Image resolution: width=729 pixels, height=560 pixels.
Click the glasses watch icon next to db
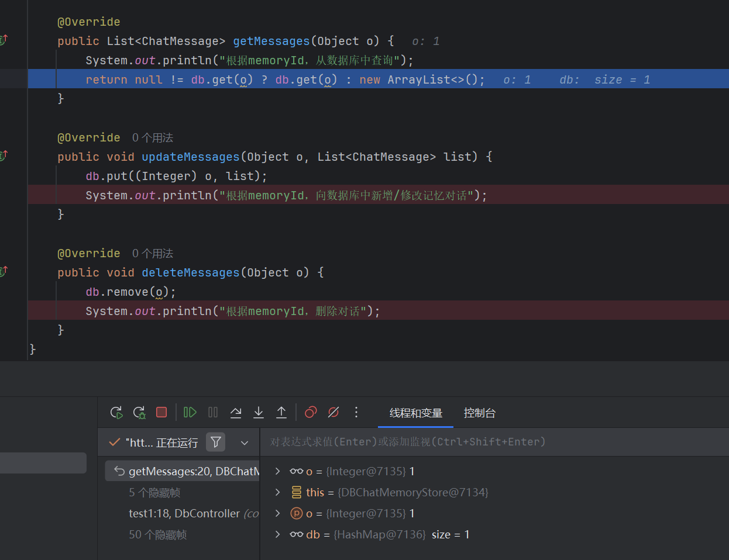297,534
